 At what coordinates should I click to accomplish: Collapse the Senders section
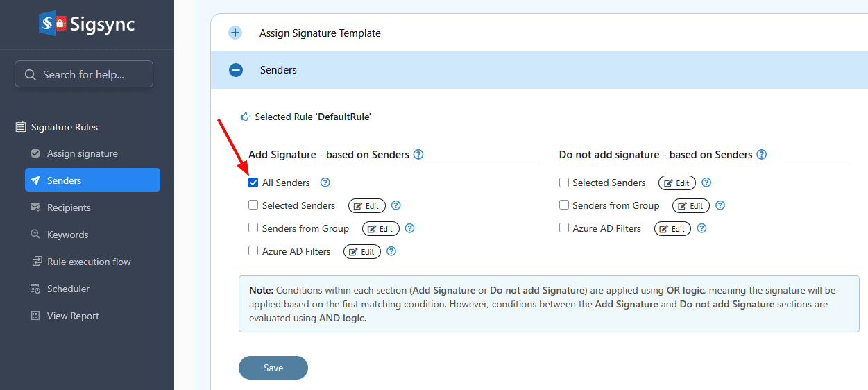coord(236,70)
